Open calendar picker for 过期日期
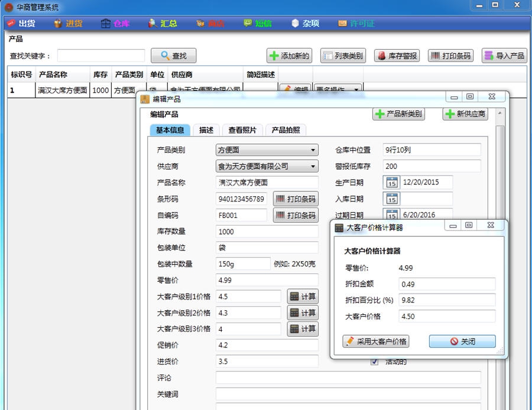Image resolution: width=532 pixels, height=410 pixels. click(x=392, y=214)
